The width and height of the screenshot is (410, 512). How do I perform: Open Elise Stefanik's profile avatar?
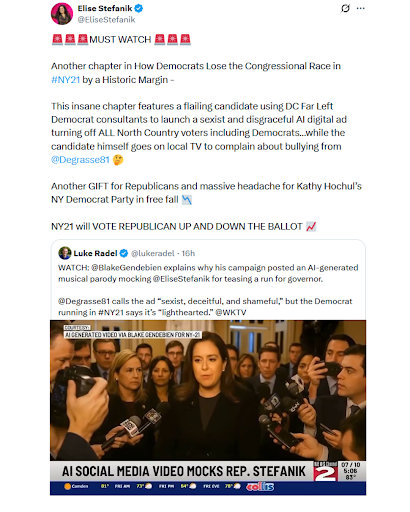point(62,14)
